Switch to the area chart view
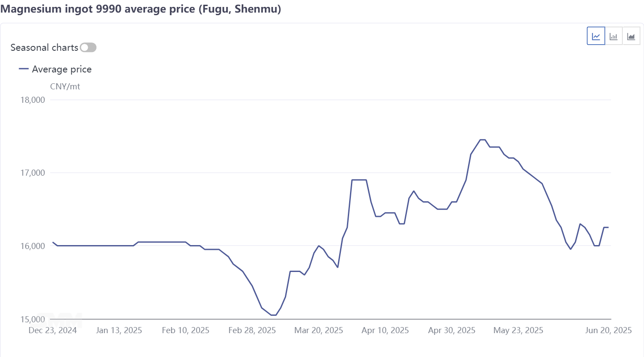This screenshot has height=357, width=644. point(631,36)
